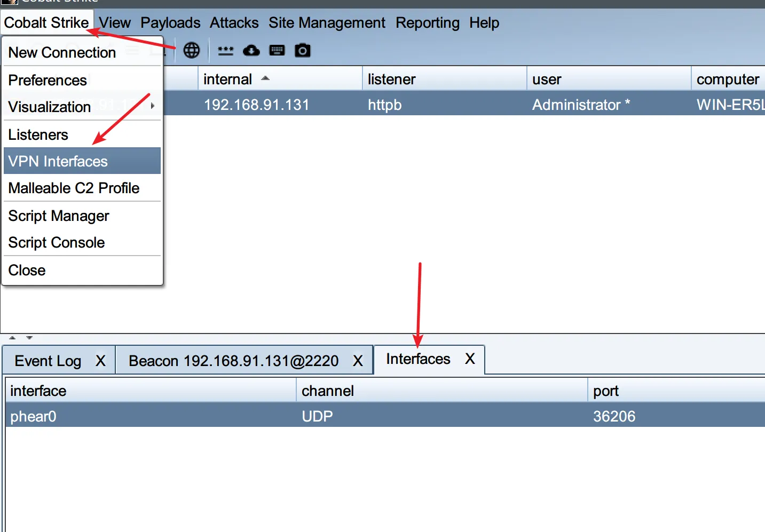Choose VPN Interfaces menu item
Viewport: 765px width, 532px height.
coord(82,161)
